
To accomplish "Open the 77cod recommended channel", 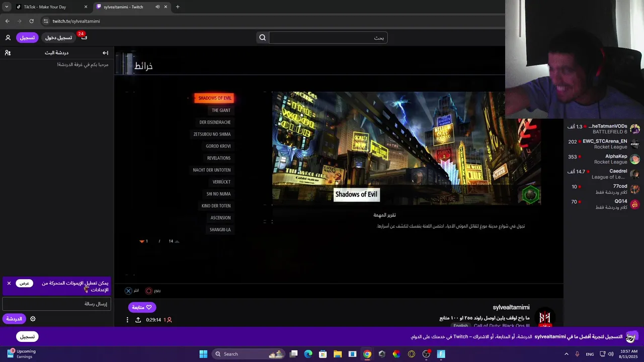I will (603, 189).
